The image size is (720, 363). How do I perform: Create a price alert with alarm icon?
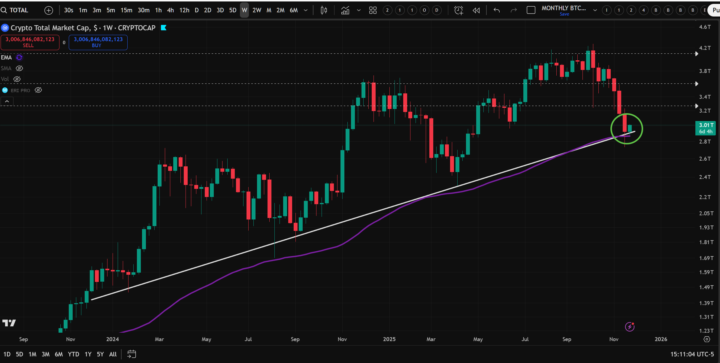point(458,10)
